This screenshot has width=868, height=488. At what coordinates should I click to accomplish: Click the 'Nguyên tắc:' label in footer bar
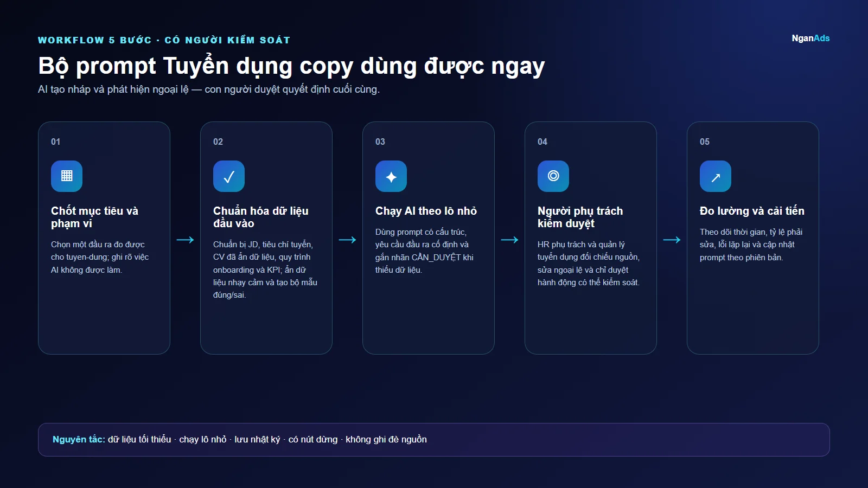pos(79,439)
